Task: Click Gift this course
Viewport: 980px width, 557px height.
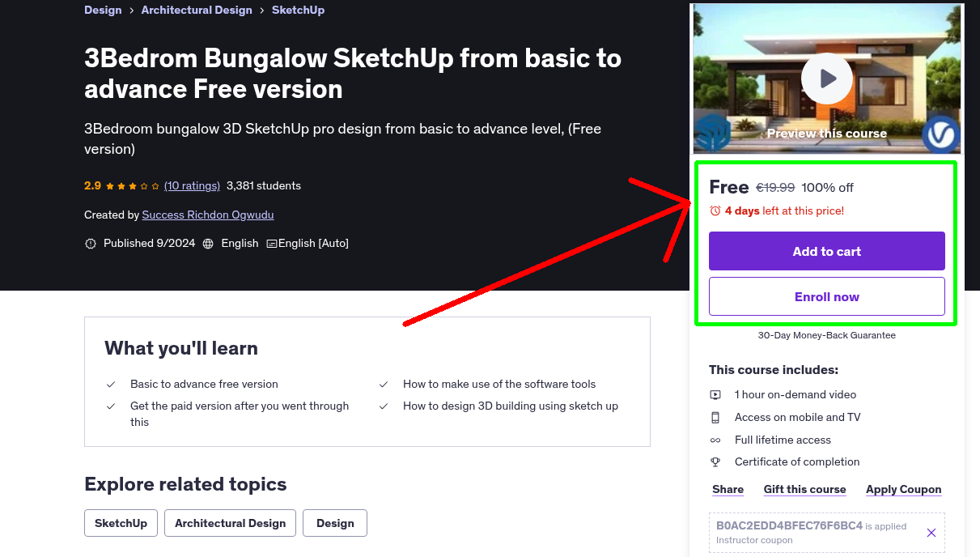Action: click(804, 489)
